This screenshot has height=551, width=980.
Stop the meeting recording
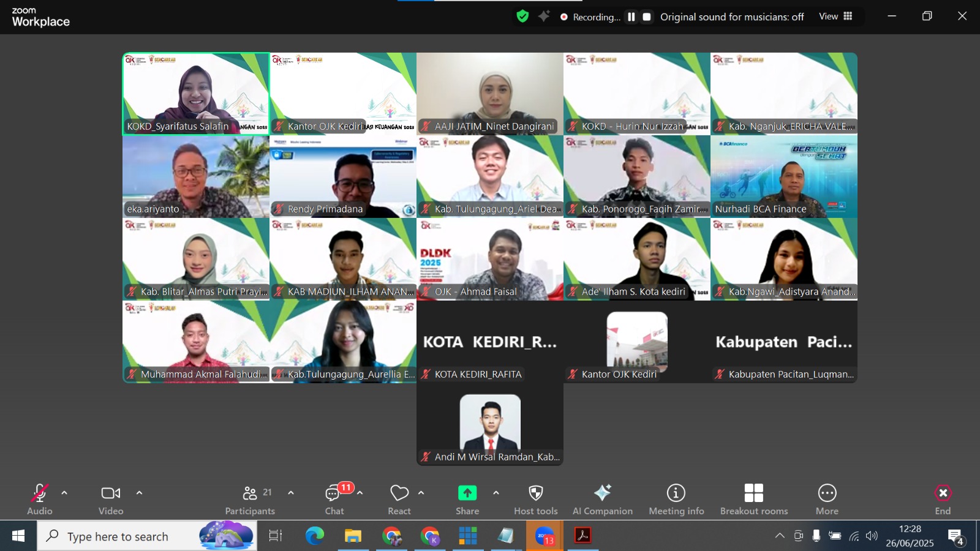[646, 17]
